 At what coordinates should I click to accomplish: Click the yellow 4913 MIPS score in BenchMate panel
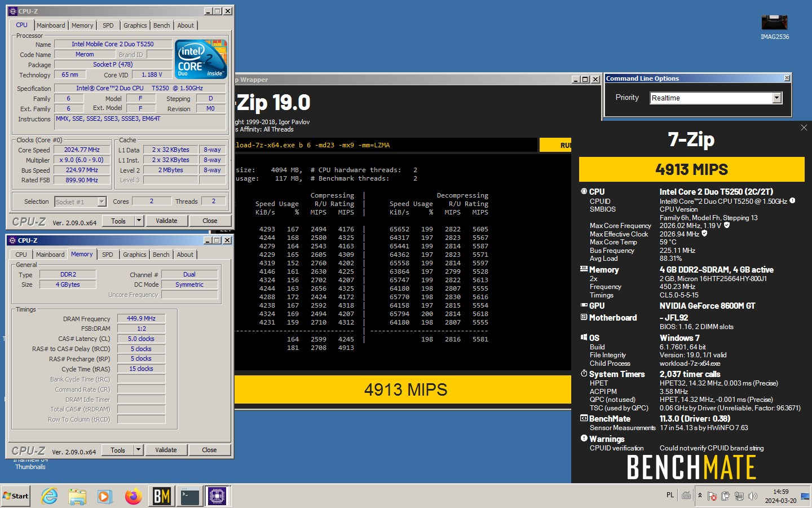tap(691, 169)
